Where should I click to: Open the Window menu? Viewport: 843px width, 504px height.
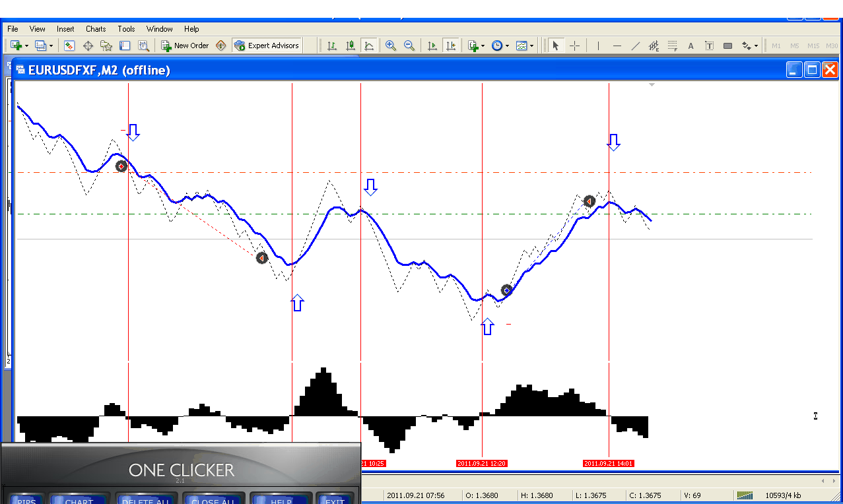(x=160, y=29)
